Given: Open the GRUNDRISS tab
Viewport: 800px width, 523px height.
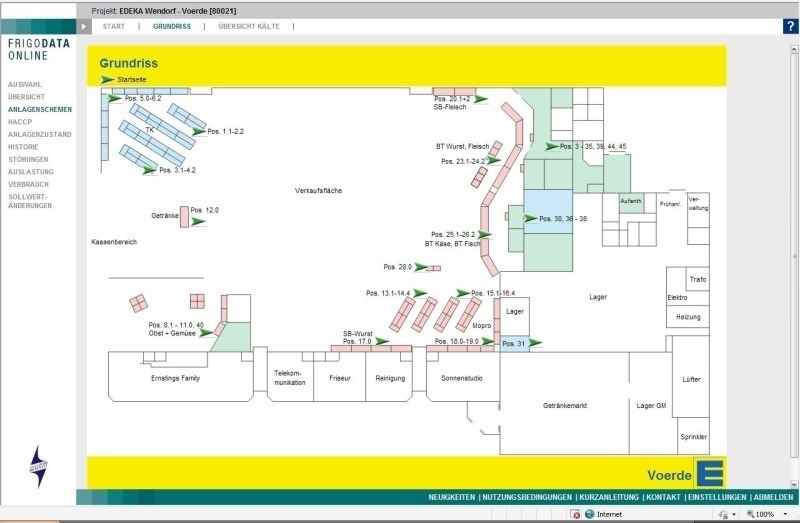Looking at the screenshot, I should tap(172, 27).
